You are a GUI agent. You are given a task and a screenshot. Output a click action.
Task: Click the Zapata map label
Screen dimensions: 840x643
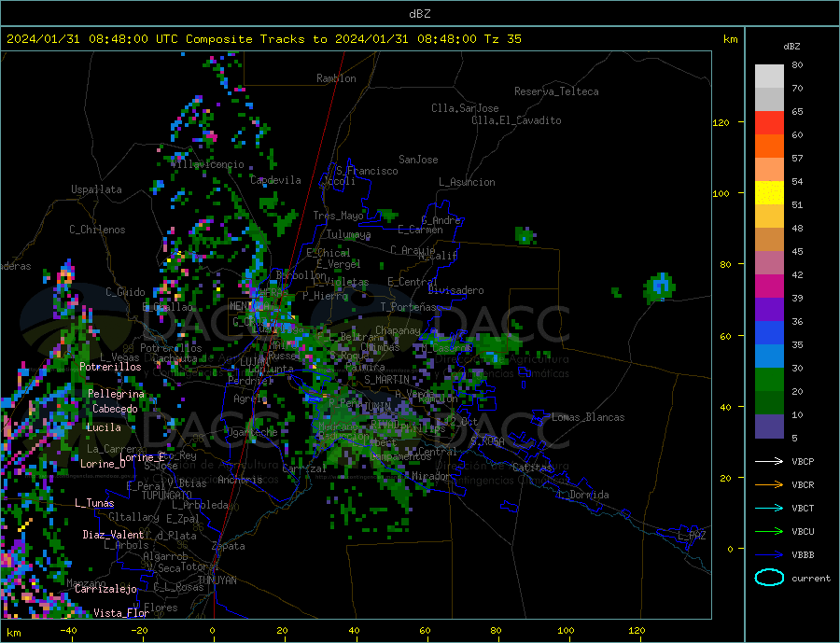pyautogui.click(x=229, y=546)
